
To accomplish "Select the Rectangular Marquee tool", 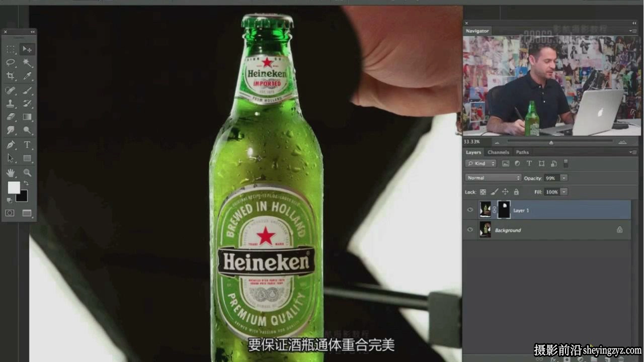I will click(11, 49).
